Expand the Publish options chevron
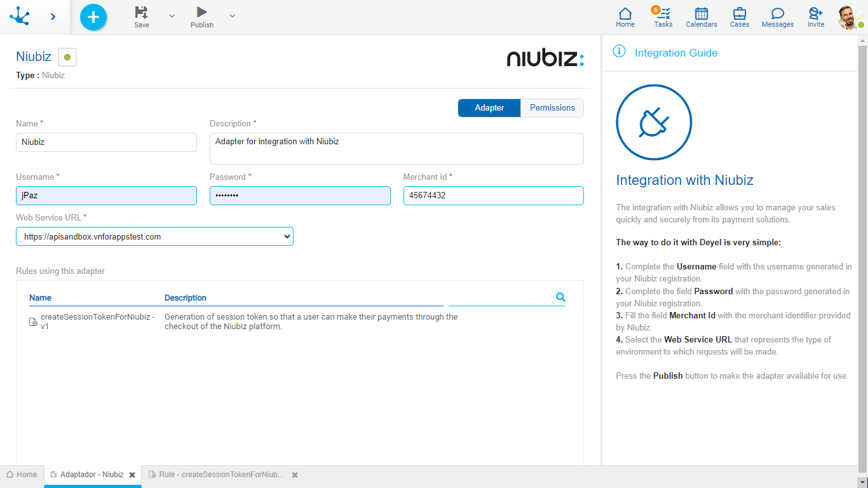The image size is (868, 488). click(x=231, y=14)
